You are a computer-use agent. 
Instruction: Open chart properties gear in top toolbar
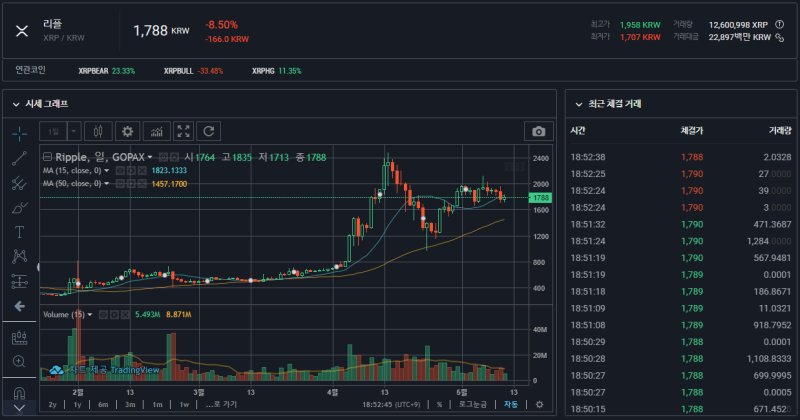coord(128,131)
